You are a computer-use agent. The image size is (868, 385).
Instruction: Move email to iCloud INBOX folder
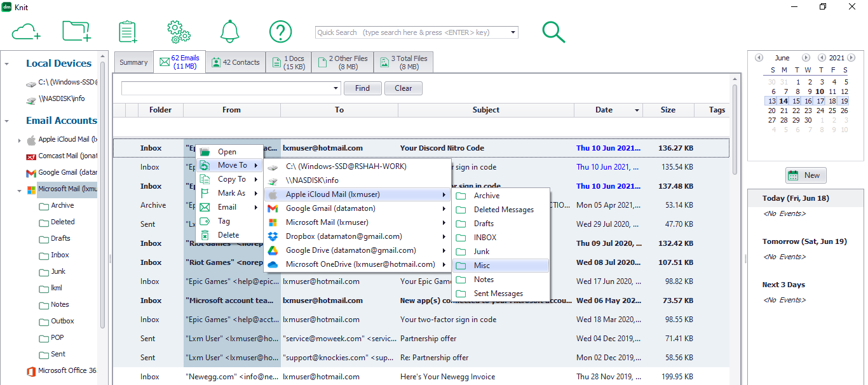[x=501, y=238]
